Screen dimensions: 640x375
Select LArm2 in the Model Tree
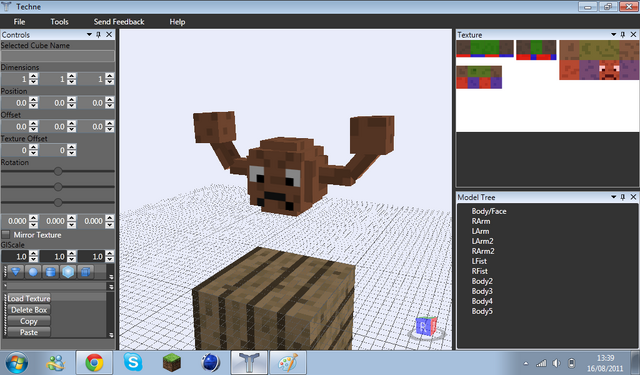point(482,241)
